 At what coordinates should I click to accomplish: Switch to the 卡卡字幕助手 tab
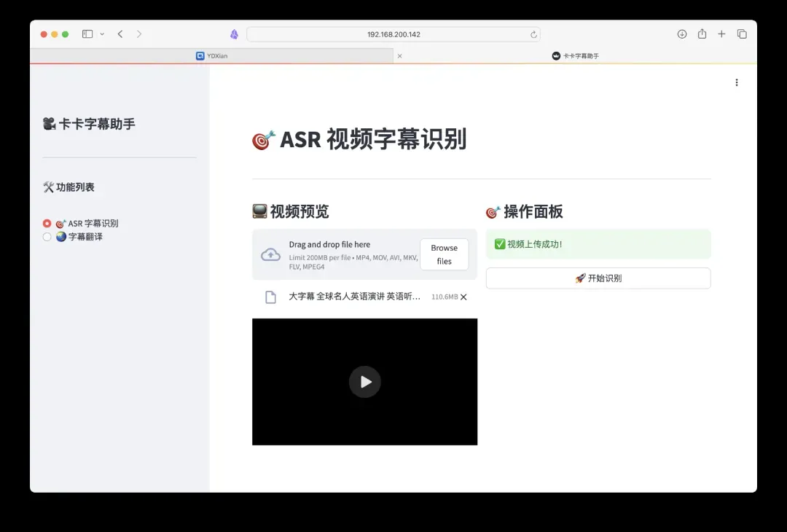click(x=575, y=55)
